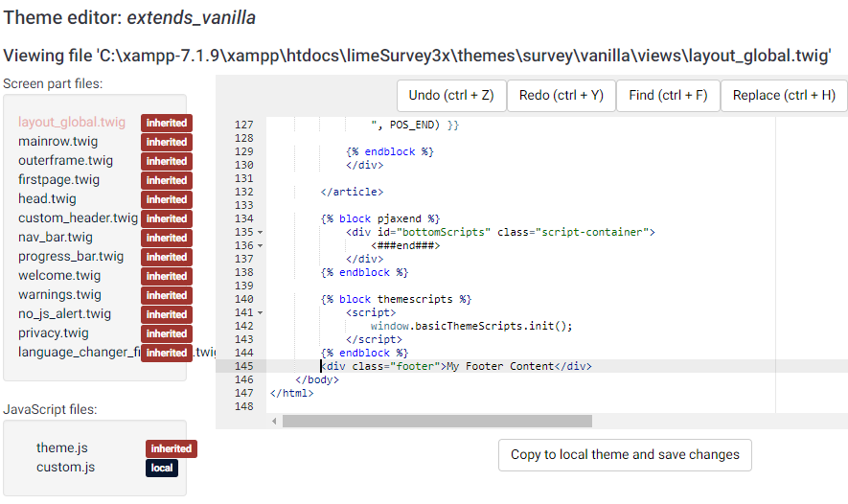848x504 pixels.
Task: Click the editor's horizontal scrollbar
Action: coord(437,422)
